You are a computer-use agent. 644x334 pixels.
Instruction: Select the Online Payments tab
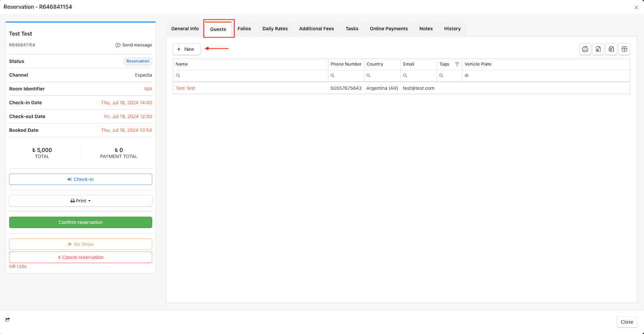[388, 29]
